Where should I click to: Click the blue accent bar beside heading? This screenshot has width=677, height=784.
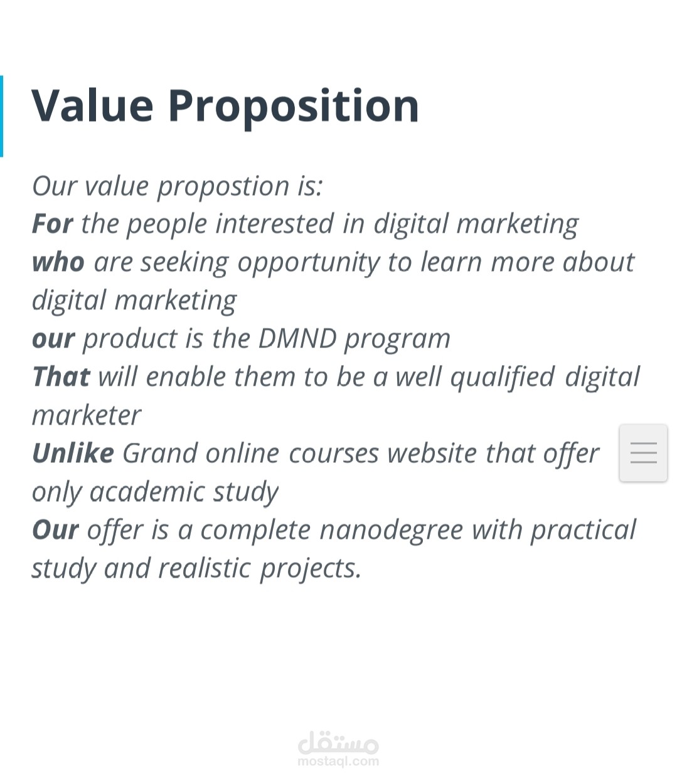point(2,116)
